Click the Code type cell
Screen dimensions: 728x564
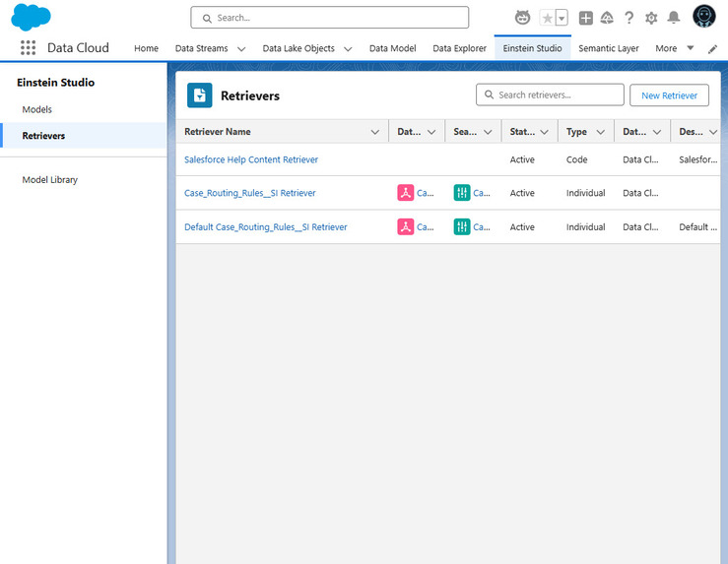[576, 159]
